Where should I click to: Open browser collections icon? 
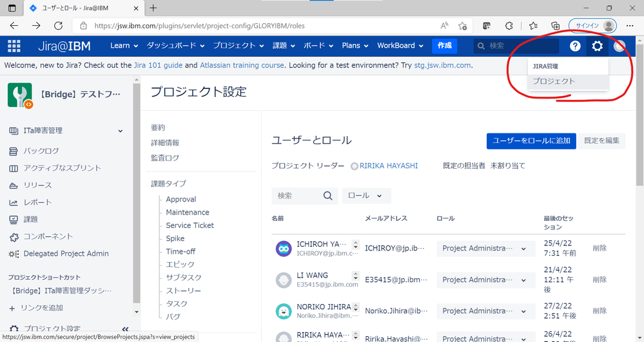pyautogui.click(x=555, y=26)
